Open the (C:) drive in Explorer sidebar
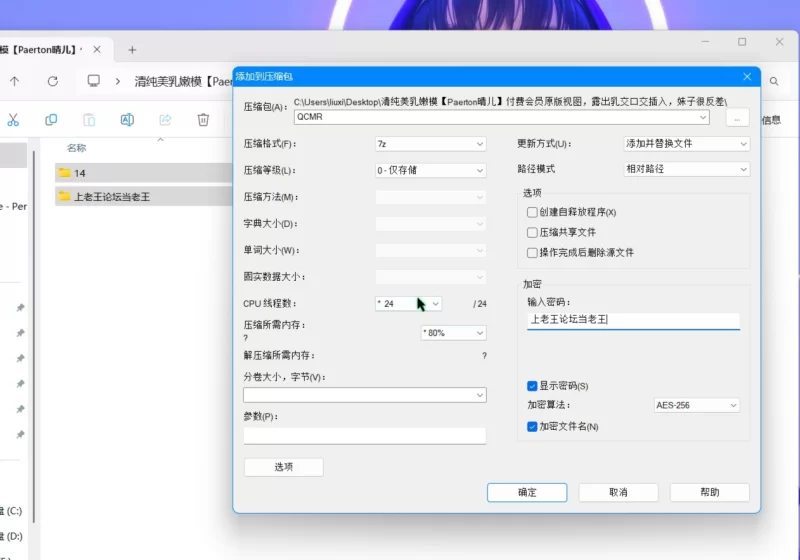Image resolution: width=800 pixels, height=560 pixels. 11,511
